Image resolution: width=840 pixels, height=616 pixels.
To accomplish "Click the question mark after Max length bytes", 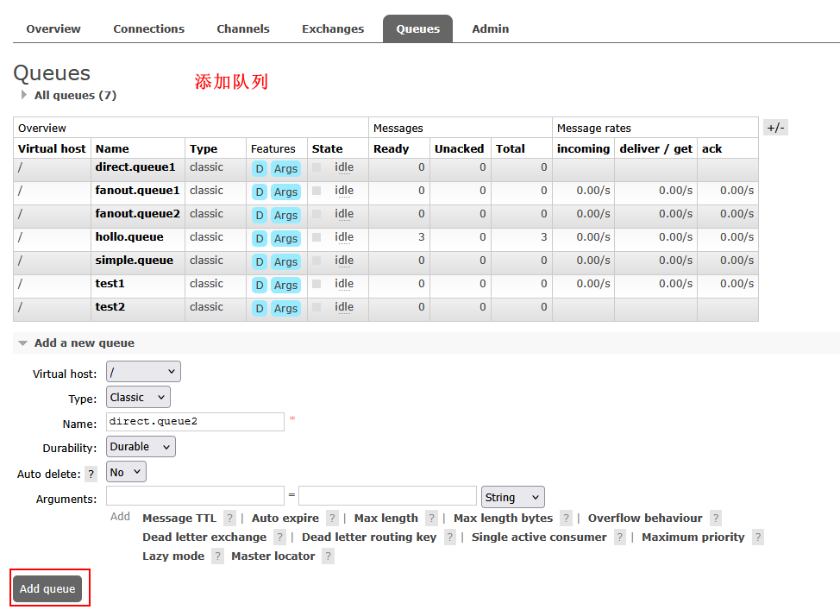I will tap(566, 519).
